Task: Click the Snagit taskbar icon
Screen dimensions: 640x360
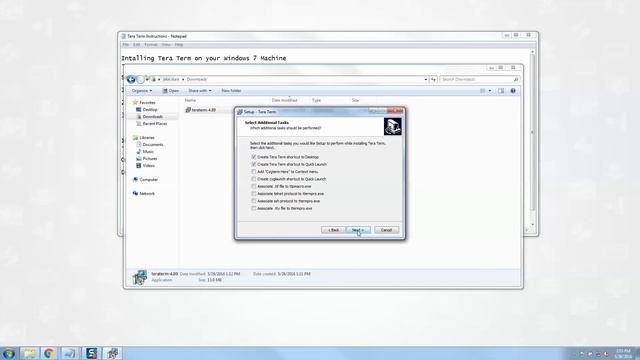Action: point(91,353)
